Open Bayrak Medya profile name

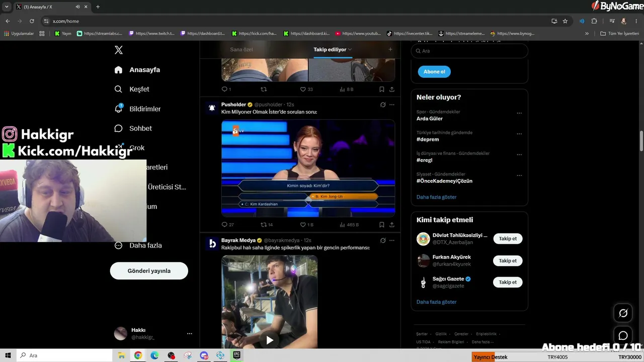pos(238,240)
